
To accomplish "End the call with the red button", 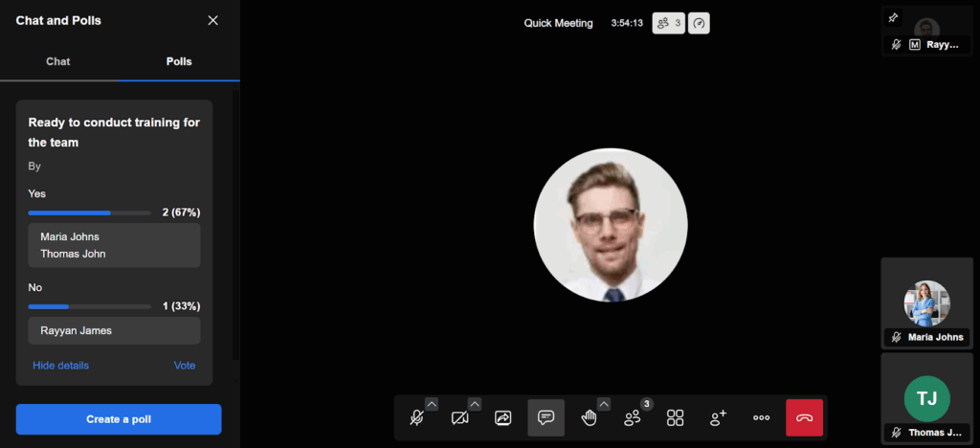I will [x=804, y=418].
